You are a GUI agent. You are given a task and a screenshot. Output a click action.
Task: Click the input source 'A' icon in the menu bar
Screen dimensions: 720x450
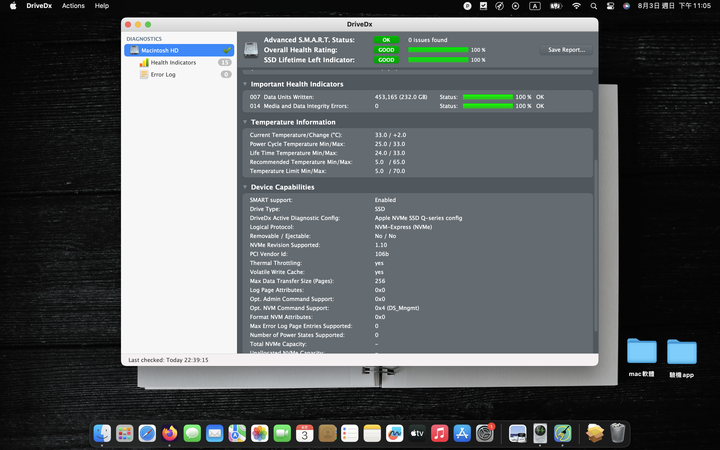click(535, 6)
